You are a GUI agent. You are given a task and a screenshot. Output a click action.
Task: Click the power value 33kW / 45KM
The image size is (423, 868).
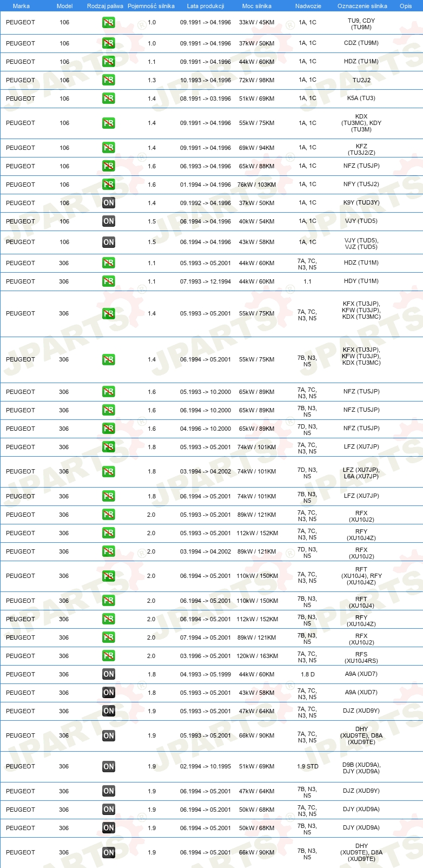pos(257,23)
